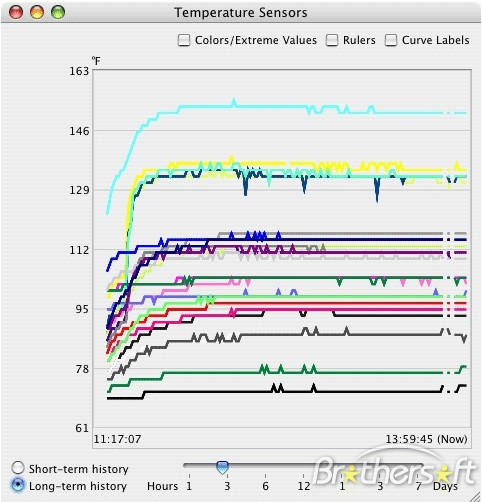Image resolution: width=482 pixels, height=502 pixels.
Task: Select Long-term history radio button
Action: coord(18,485)
